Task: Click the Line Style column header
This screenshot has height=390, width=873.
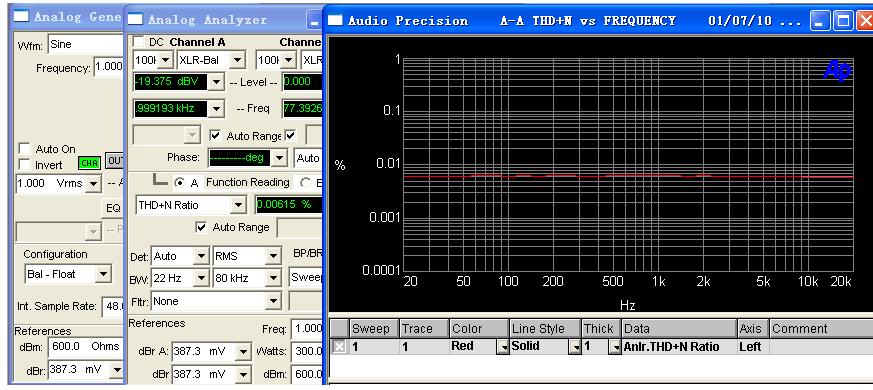Action: pos(545,329)
